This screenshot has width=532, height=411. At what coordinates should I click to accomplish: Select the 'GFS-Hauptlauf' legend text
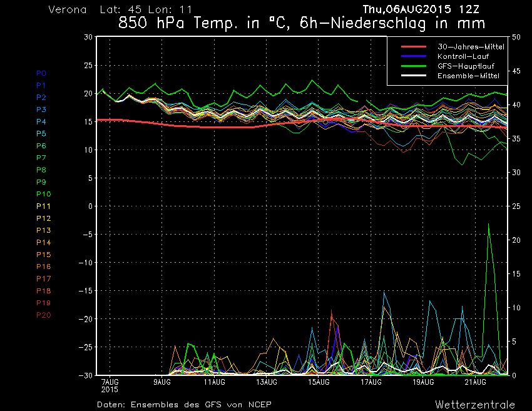click(466, 66)
